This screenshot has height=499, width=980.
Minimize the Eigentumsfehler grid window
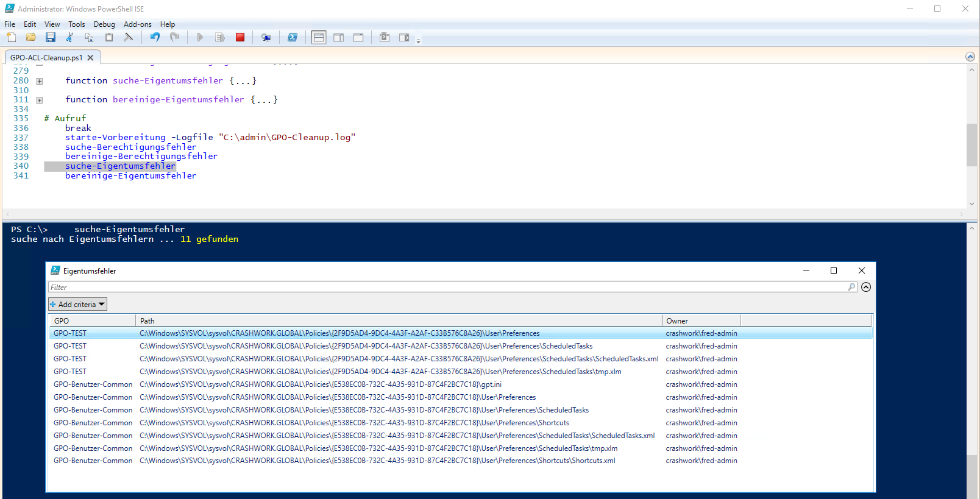tap(806, 271)
